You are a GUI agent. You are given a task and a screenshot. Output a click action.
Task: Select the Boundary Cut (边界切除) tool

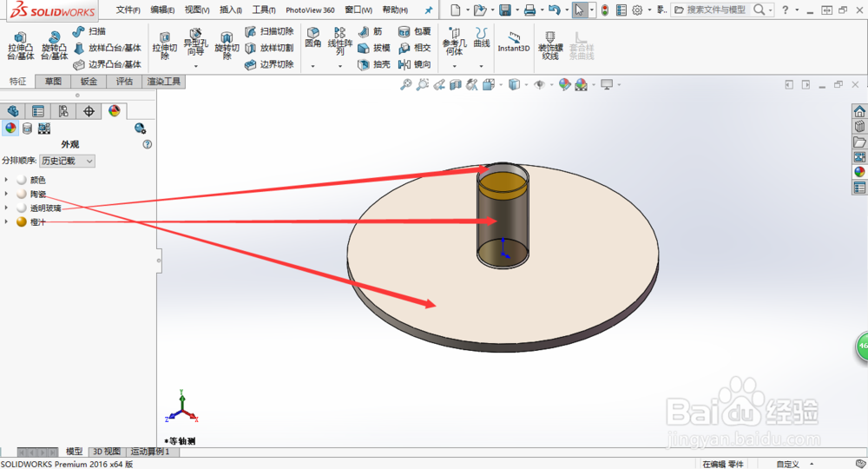pos(270,64)
